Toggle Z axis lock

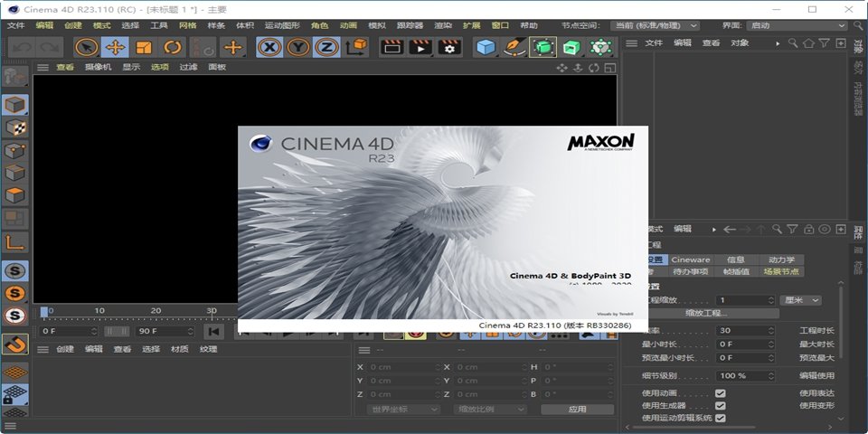[x=326, y=48]
